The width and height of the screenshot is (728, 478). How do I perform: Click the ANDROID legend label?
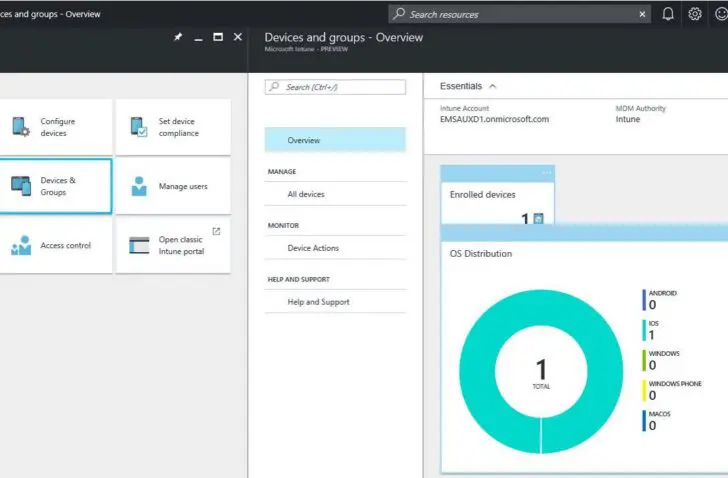coord(663,293)
